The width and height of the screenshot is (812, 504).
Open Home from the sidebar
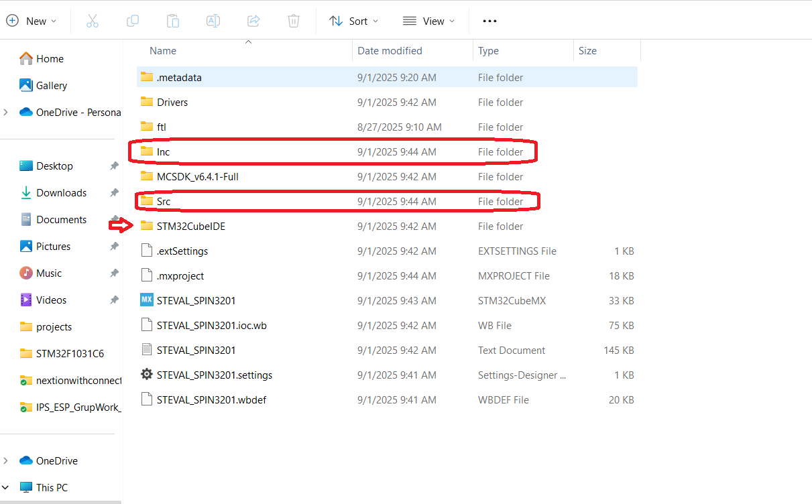coord(48,58)
